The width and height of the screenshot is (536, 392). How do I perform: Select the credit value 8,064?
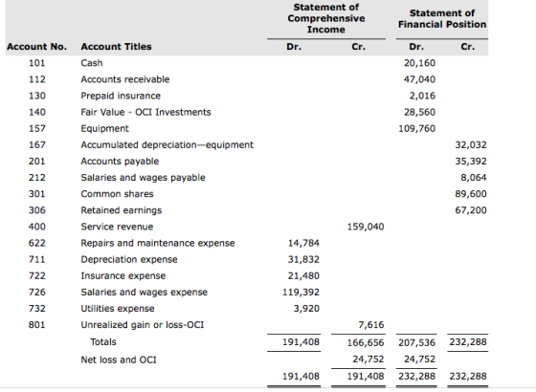[474, 178]
